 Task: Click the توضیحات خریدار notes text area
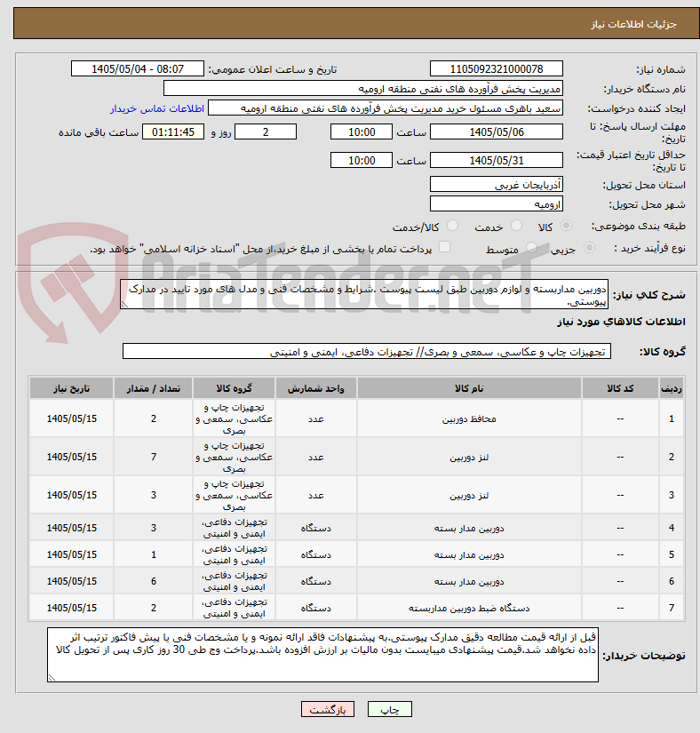tap(322, 655)
